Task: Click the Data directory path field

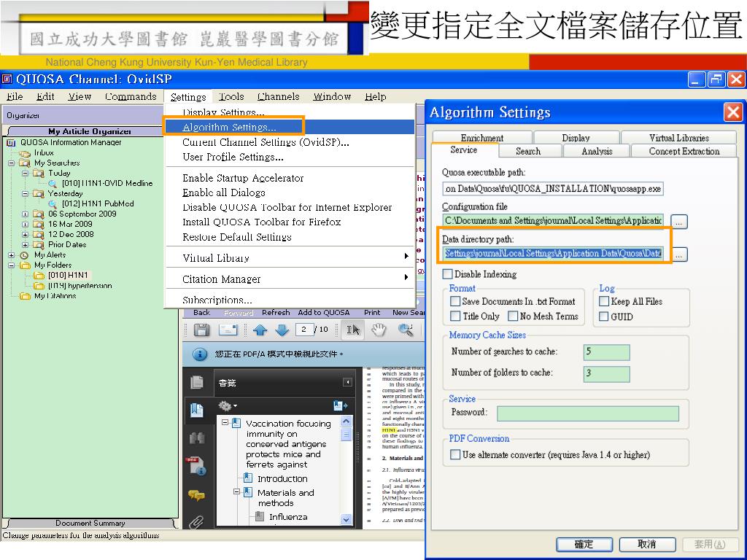Action: point(553,254)
